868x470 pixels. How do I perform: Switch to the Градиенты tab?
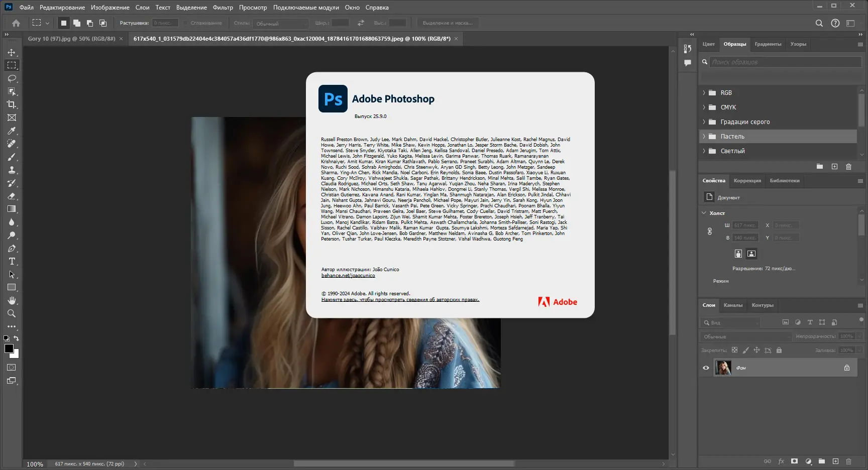768,44
